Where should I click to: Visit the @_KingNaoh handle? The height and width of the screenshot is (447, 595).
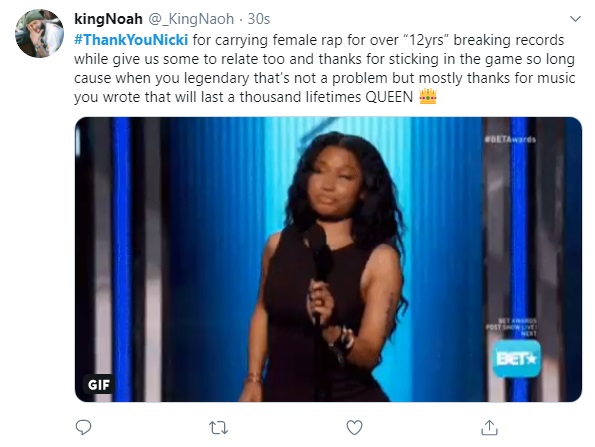coord(191,19)
